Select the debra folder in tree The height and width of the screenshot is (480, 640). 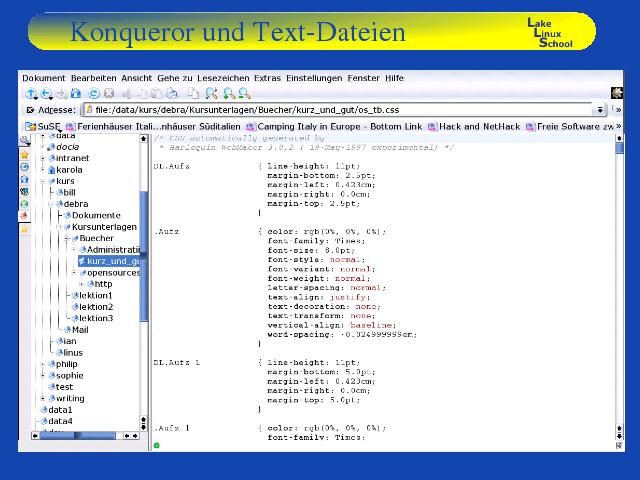click(x=72, y=204)
